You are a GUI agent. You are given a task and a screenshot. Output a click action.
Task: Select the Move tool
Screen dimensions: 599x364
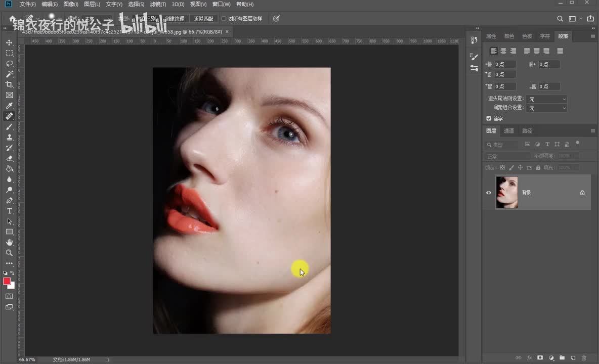(9, 42)
